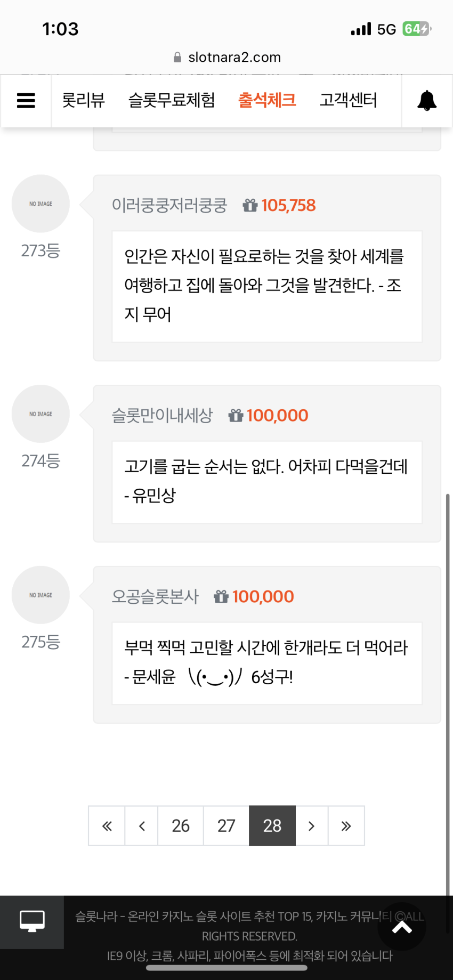This screenshot has width=453, height=980.
Task: Tap the lock icon in address bar
Action: pyautogui.click(x=177, y=57)
